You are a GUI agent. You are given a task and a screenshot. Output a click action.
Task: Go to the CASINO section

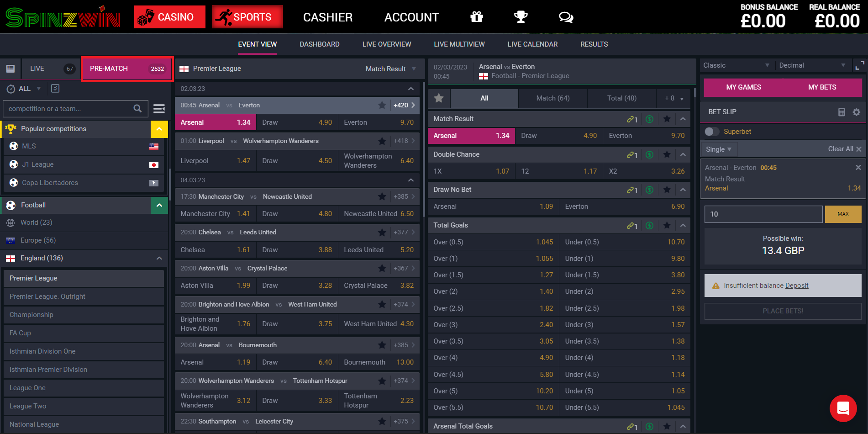coord(170,17)
